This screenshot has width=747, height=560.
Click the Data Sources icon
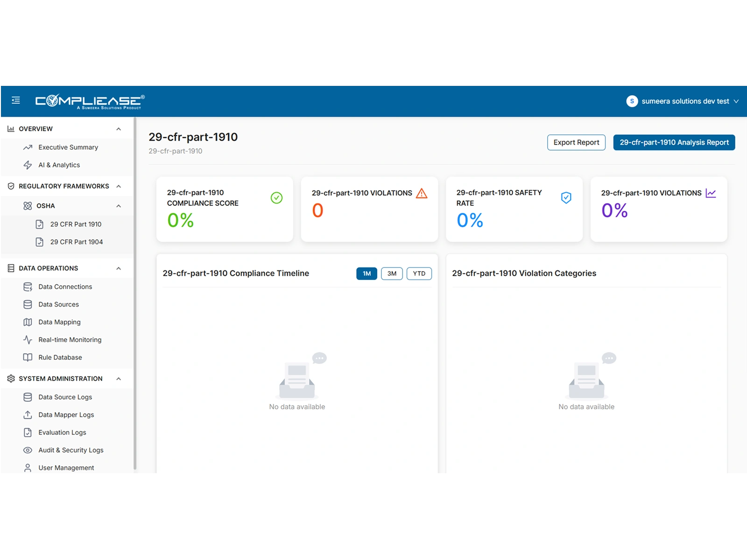[28, 304]
